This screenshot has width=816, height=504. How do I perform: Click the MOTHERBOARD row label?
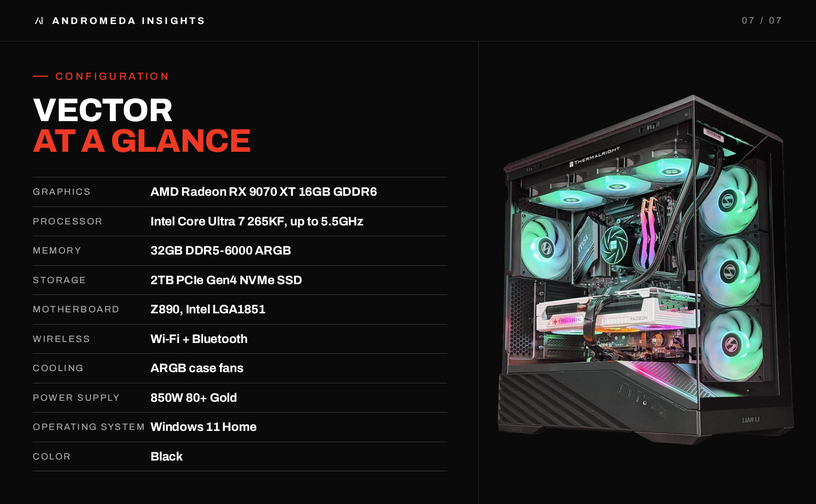point(76,309)
